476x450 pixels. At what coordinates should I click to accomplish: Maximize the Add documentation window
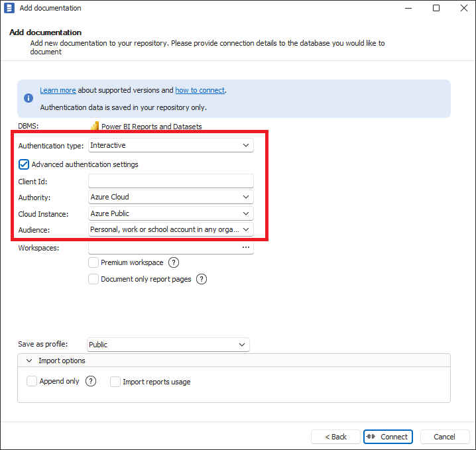(x=436, y=9)
